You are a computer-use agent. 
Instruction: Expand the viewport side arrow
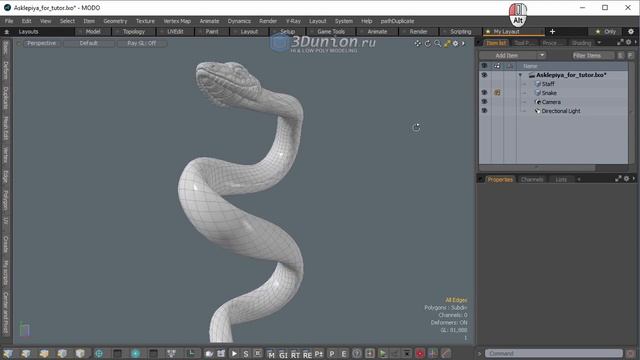tap(463, 43)
